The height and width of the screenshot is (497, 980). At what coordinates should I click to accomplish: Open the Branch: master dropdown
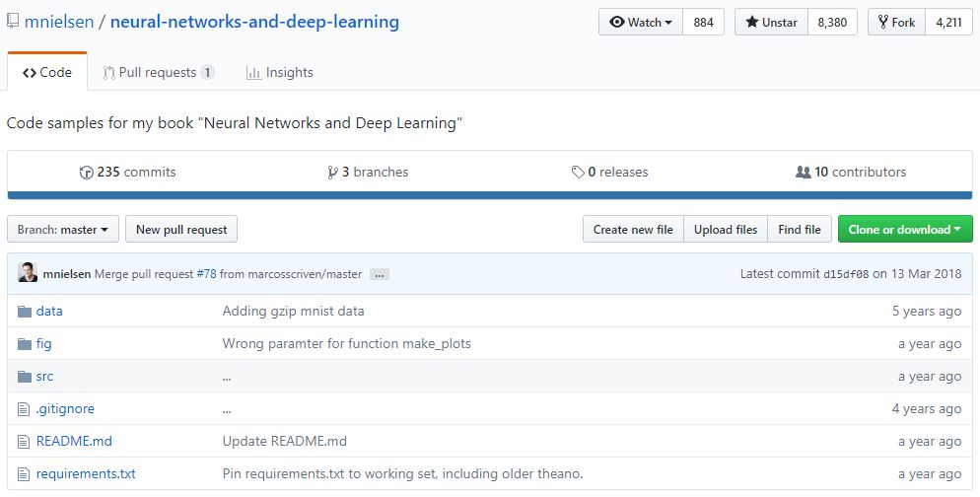pyautogui.click(x=62, y=230)
